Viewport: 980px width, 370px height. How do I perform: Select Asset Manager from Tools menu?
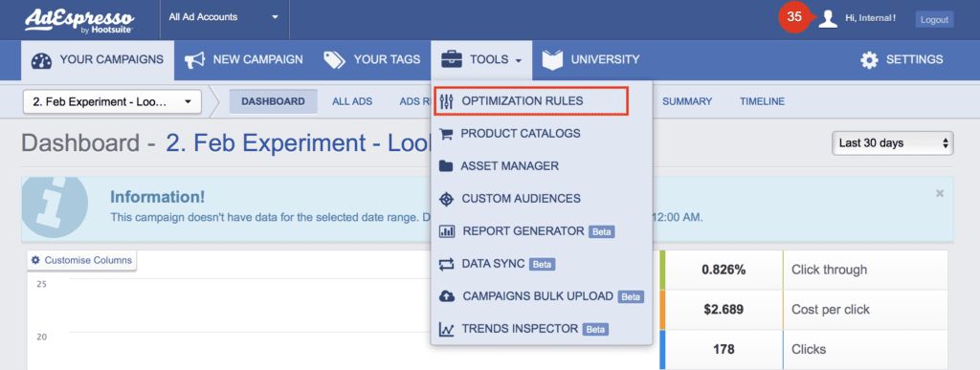[509, 166]
